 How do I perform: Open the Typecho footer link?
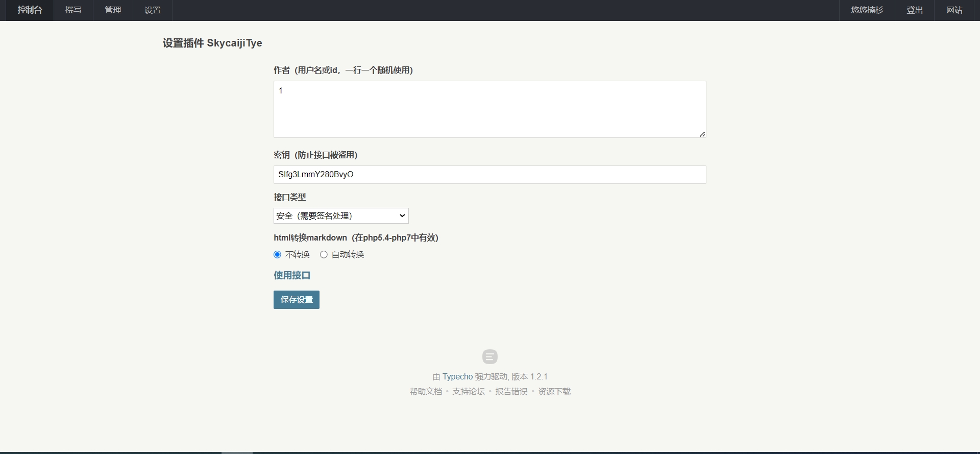457,377
